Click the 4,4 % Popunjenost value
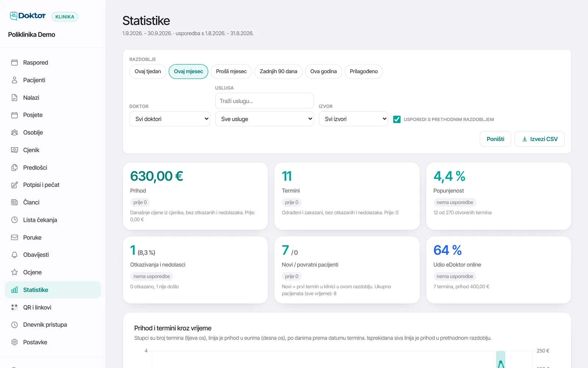 coord(449,176)
